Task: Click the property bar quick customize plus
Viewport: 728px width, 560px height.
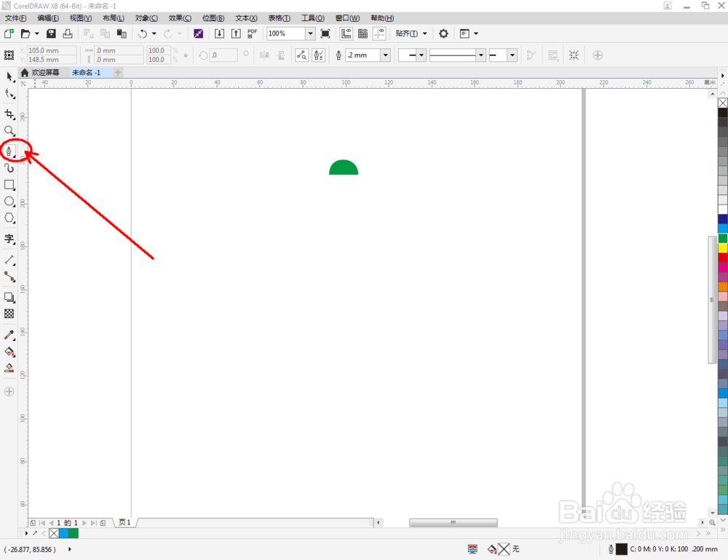Action: (x=598, y=55)
